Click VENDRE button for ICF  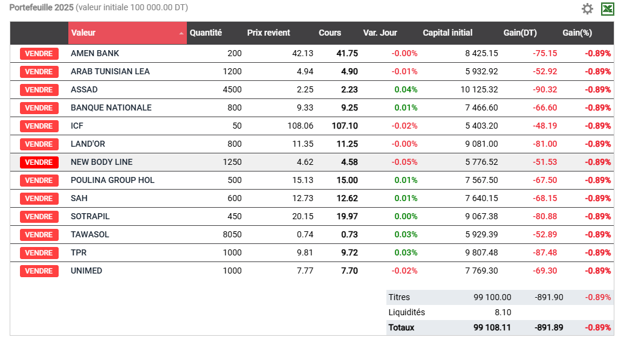pyautogui.click(x=39, y=126)
